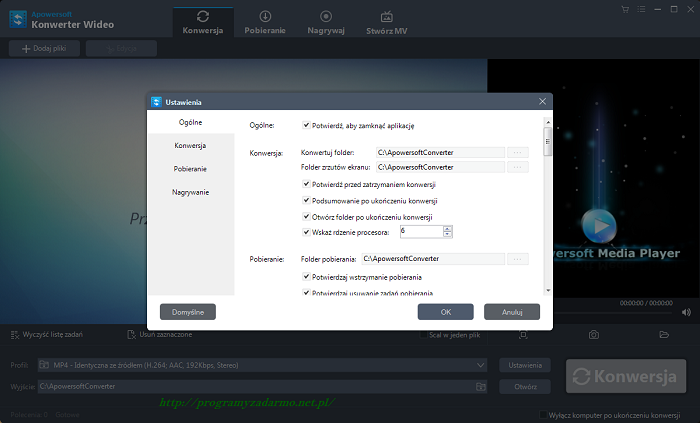Click the camera snapshot icon below player
Image resolution: width=700 pixels, height=423 pixels.
click(x=593, y=334)
